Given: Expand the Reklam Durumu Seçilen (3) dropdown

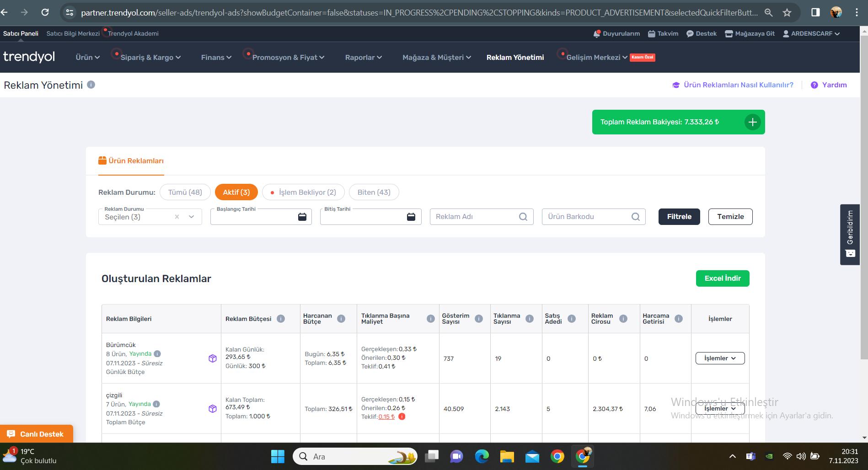Looking at the screenshot, I should click(150, 217).
